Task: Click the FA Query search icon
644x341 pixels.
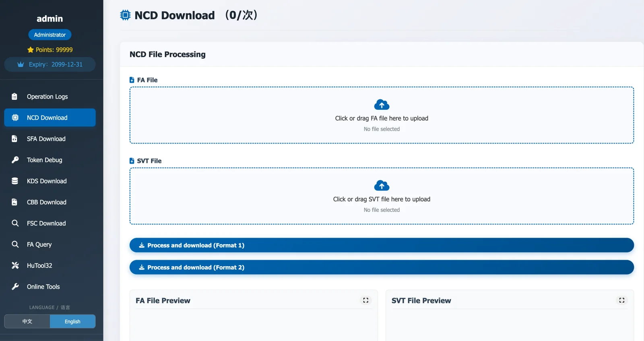Action: [x=15, y=244]
